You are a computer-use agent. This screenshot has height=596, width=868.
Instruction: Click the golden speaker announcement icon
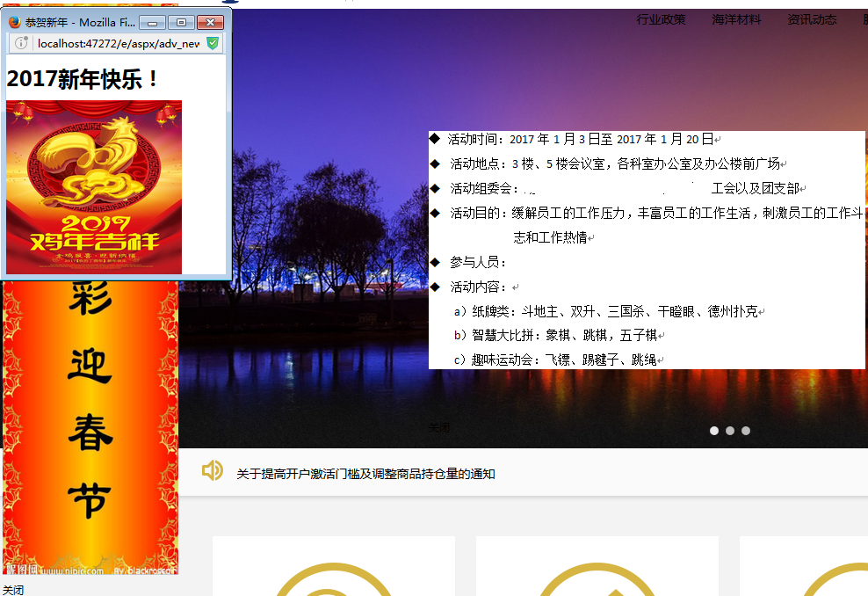coord(212,471)
